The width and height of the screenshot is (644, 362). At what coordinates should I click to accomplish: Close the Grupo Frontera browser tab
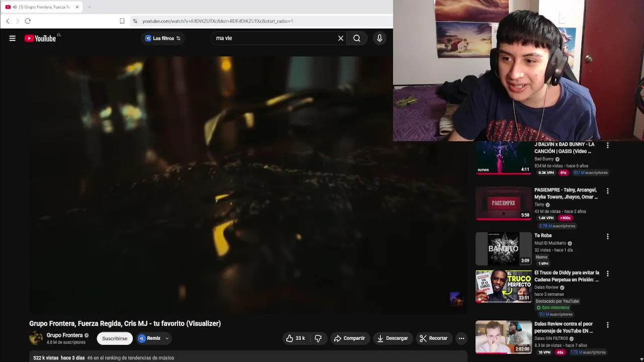tap(77, 7)
